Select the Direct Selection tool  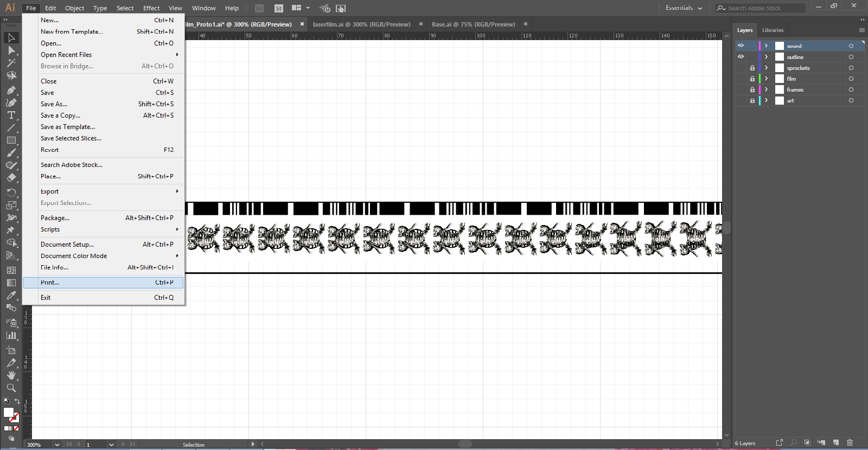coord(11,50)
